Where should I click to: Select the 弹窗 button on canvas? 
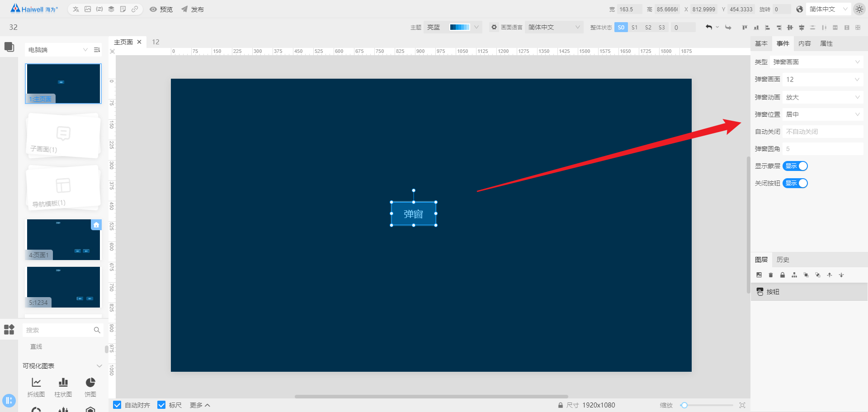click(x=414, y=214)
